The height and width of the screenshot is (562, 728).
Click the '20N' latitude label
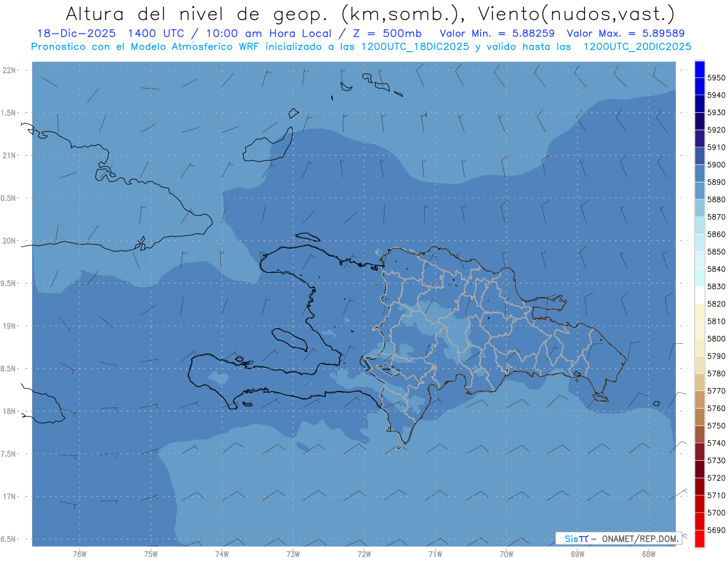tap(10, 241)
